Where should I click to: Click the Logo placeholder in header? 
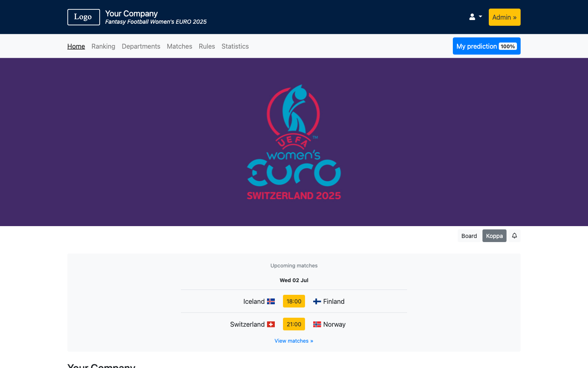(84, 17)
